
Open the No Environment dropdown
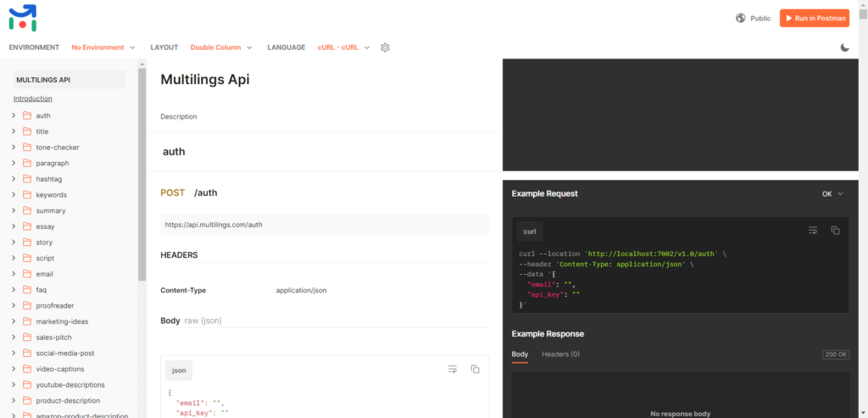pos(103,47)
